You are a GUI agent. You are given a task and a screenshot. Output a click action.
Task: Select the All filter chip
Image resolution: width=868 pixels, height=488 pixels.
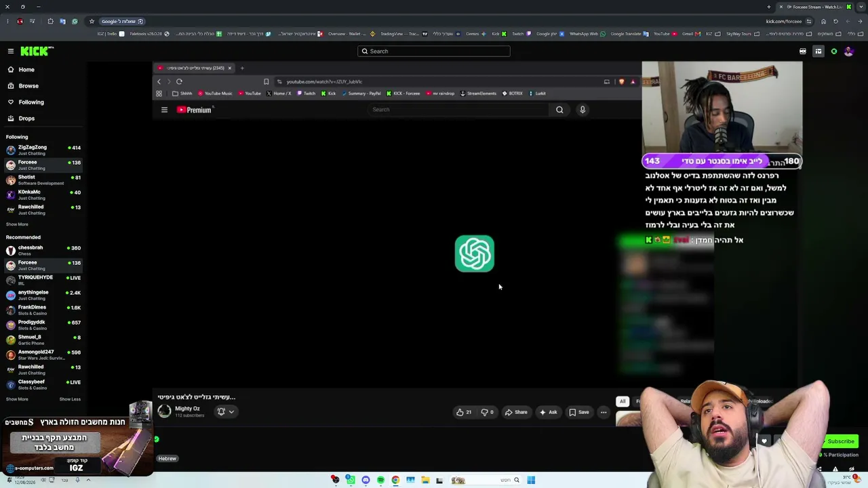[x=623, y=401]
